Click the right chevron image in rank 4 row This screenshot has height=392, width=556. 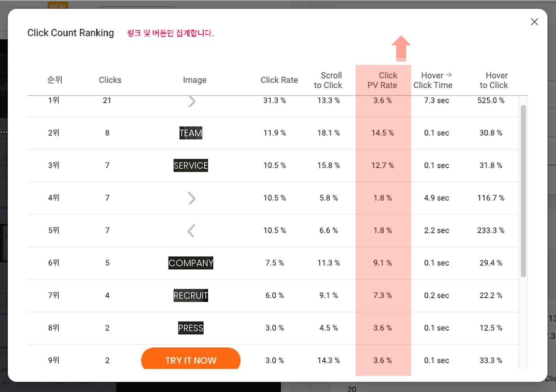pyautogui.click(x=192, y=198)
